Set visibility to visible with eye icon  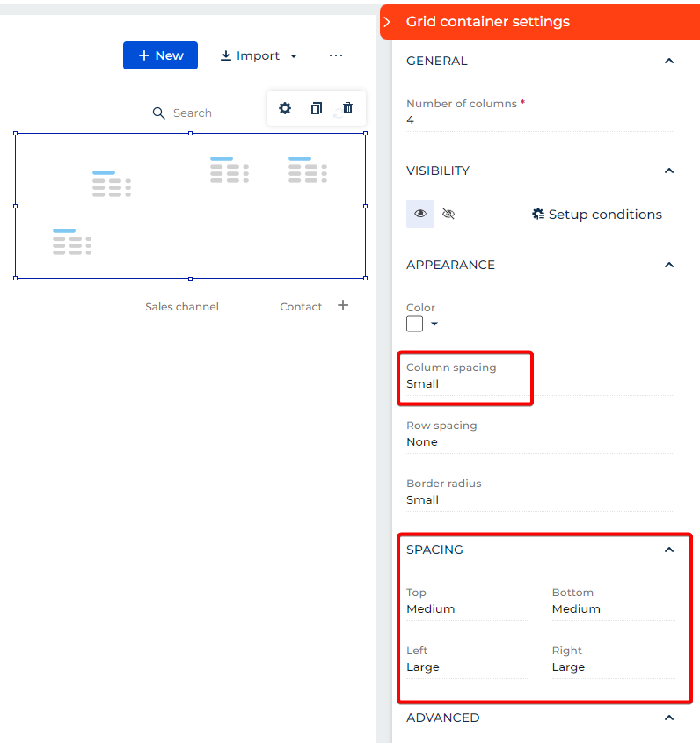coord(419,214)
